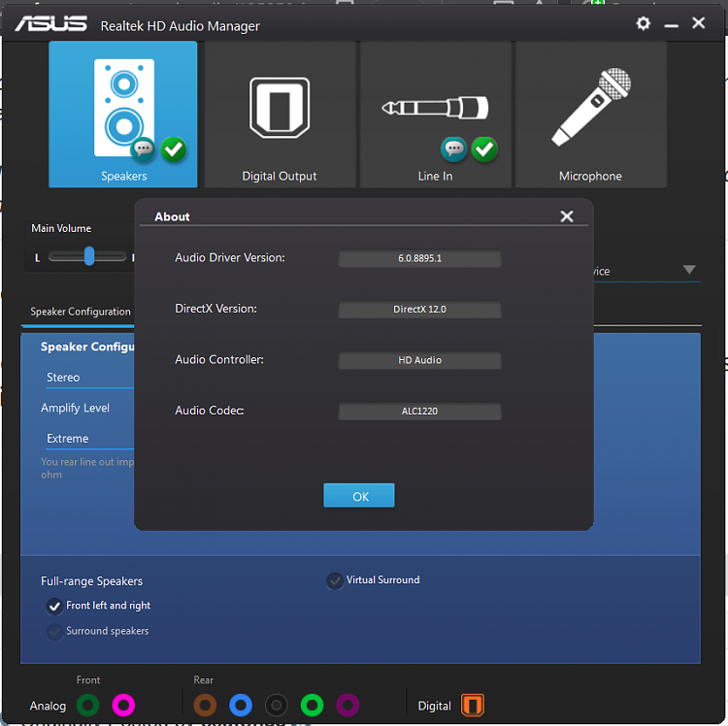Image resolution: width=728 pixels, height=726 pixels.
Task: Click the green checkmark badge on Line In
Action: click(x=484, y=149)
